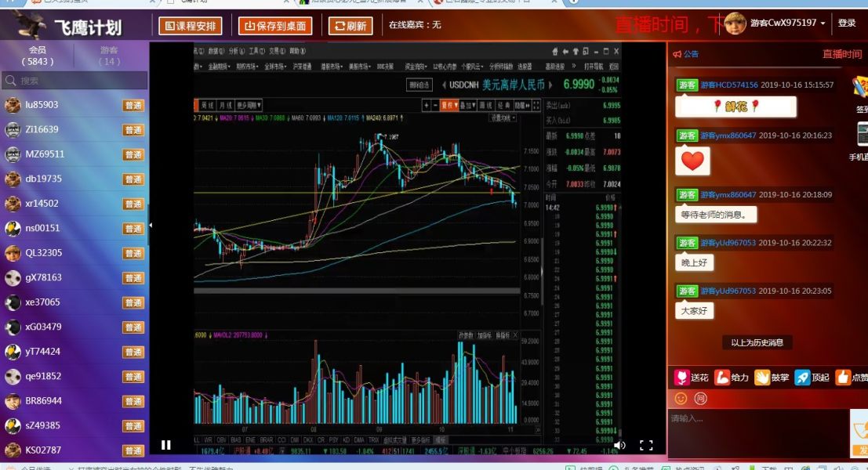
Task: Switch to the 游客 (14) tab
Action: coord(109,56)
